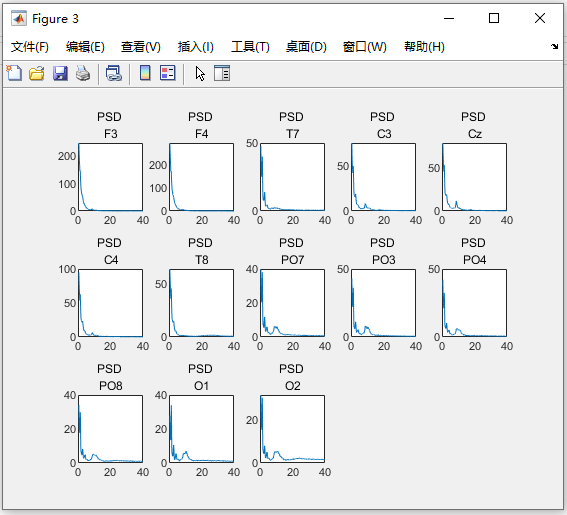Insert a colorbar from the toolbar
Viewport: 567px width, 515px height.
click(x=145, y=73)
